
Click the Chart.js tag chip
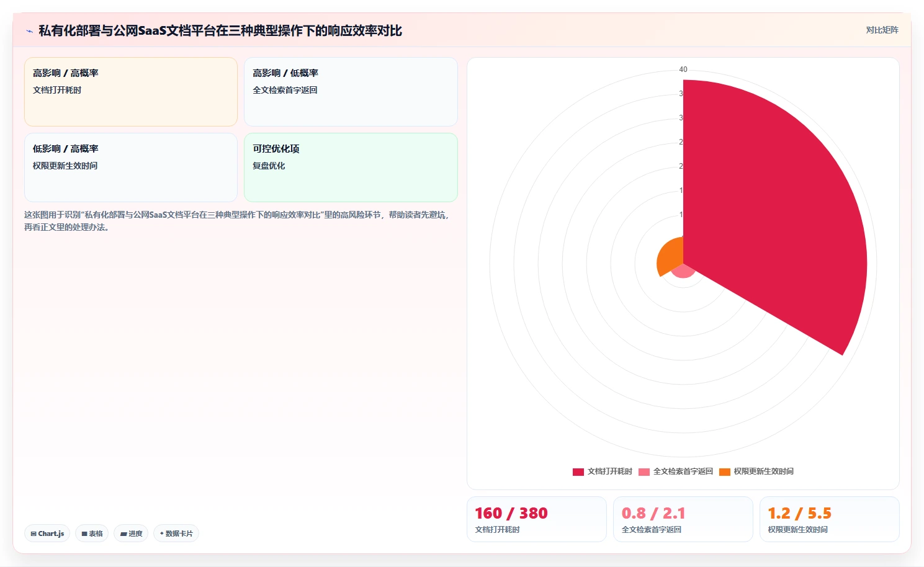[47, 534]
